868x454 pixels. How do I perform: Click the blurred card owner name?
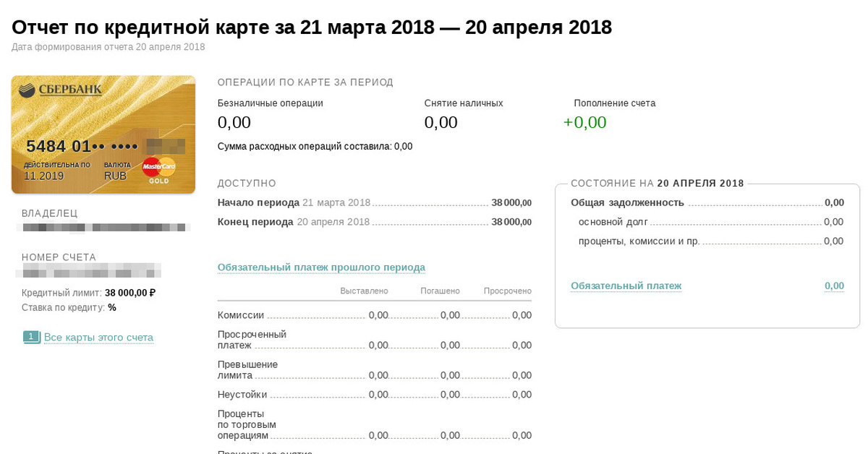(105, 228)
